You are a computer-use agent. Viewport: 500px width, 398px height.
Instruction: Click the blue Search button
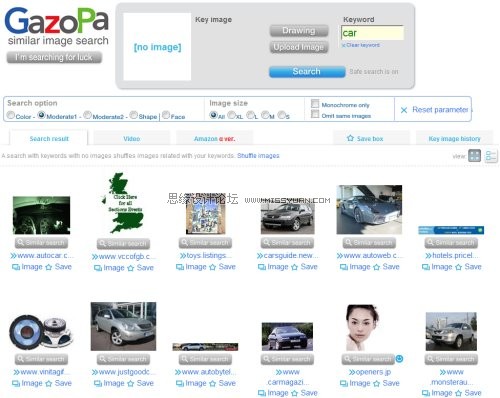pos(307,71)
